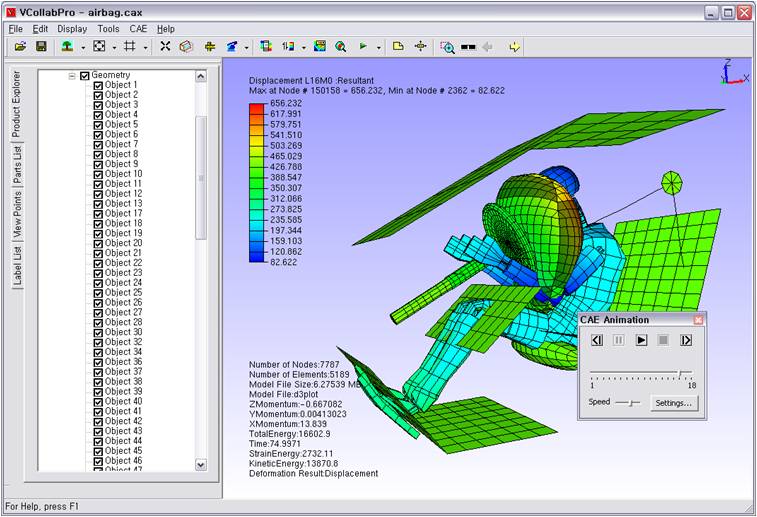Toggle Object 5 visibility checkbox

point(98,125)
